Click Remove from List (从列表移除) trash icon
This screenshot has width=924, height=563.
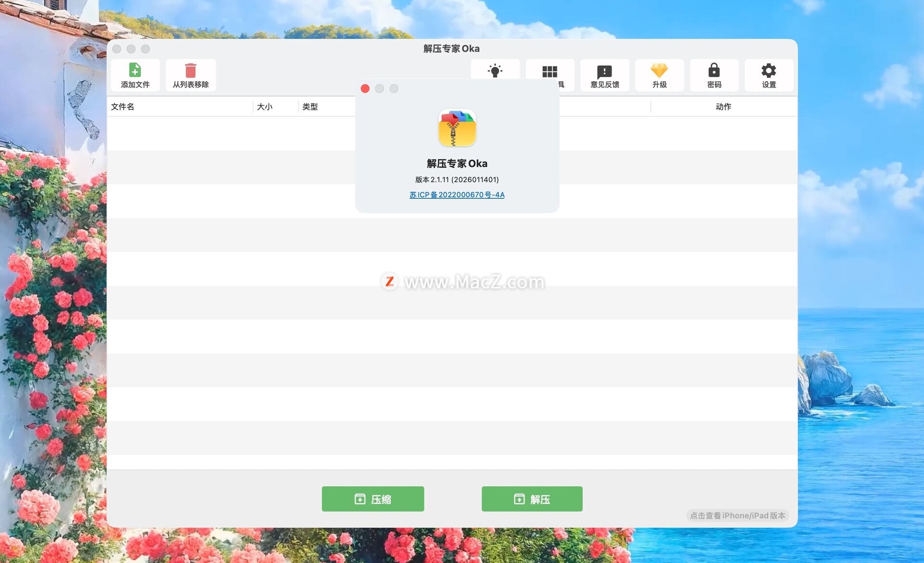[191, 70]
